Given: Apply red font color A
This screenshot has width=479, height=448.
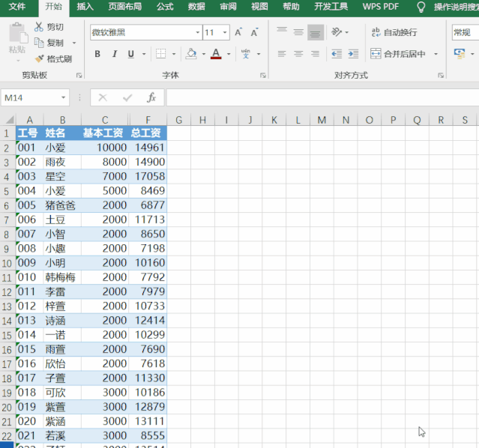Looking at the screenshot, I should [x=216, y=54].
